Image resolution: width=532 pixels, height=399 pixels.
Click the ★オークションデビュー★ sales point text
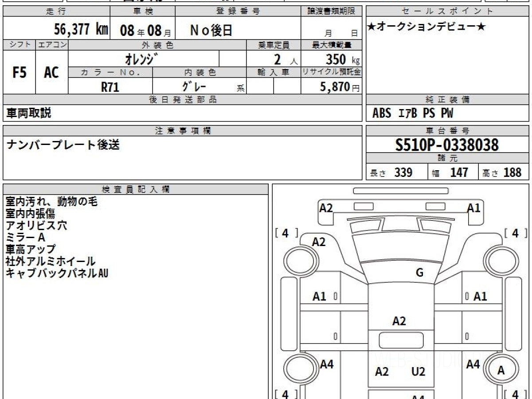[426, 27]
